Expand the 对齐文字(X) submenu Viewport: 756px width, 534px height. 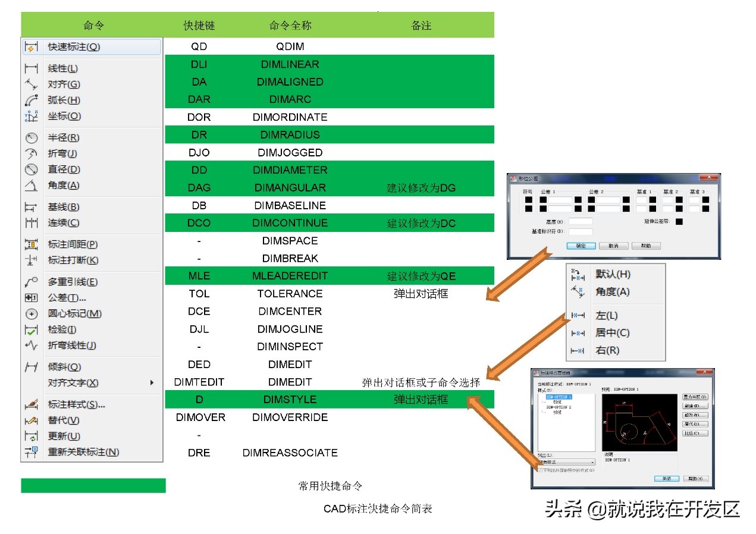[71, 384]
